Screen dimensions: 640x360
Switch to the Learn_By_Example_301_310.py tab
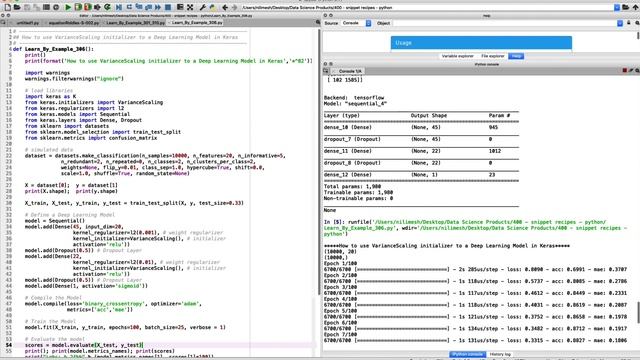click(x=136, y=23)
